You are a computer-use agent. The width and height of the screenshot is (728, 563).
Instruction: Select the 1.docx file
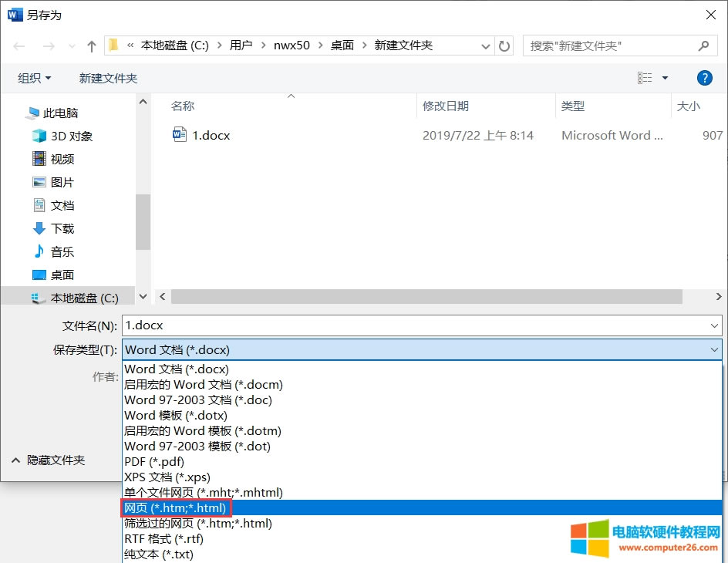(x=211, y=136)
